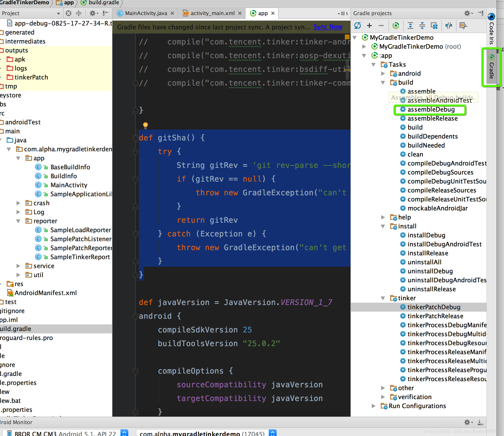Collapse the tinker task group
Viewport: 504px width, 436px height.
[x=383, y=298]
